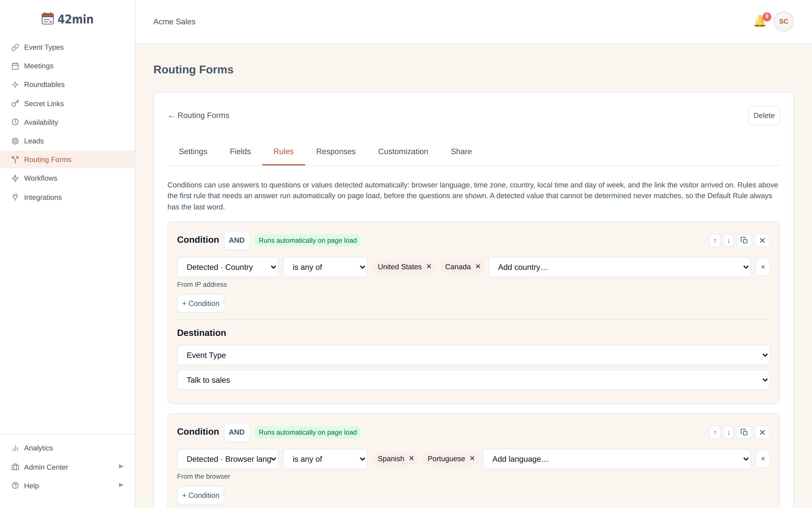Viewport: 812px width, 508px height.
Task: Go to Meetings in the sidebar
Action: pyautogui.click(x=67, y=66)
